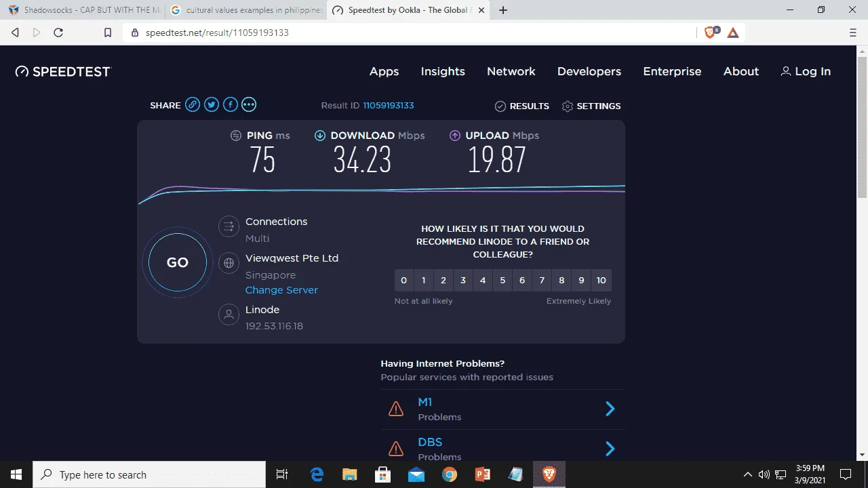Open Brave Shields lion icon
868x488 pixels.
pyautogui.click(x=710, y=33)
